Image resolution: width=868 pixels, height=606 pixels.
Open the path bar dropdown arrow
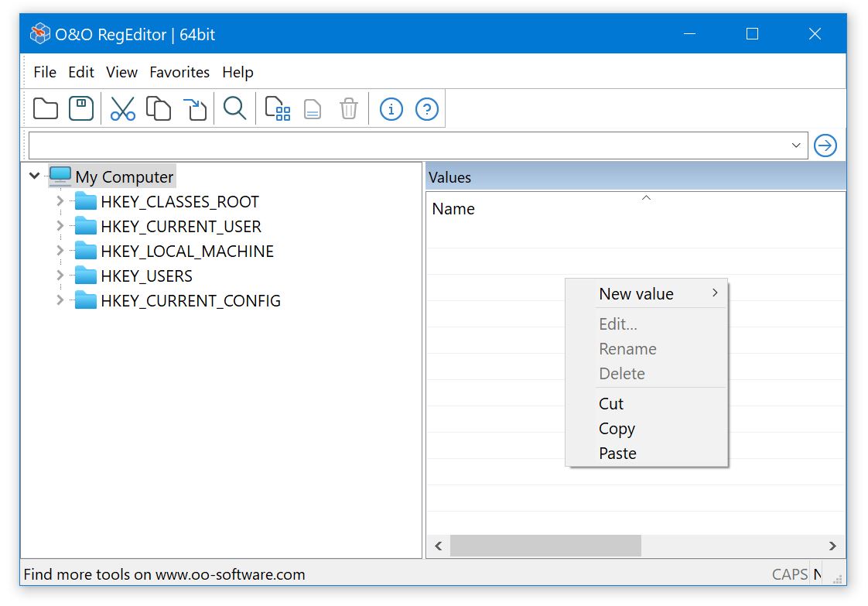click(796, 146)
